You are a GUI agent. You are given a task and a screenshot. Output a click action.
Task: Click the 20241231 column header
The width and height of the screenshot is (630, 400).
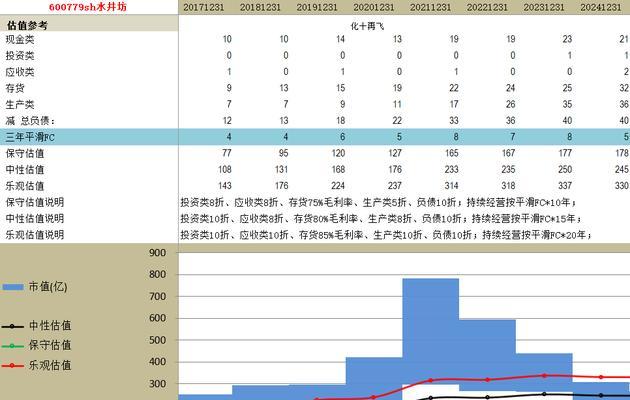601,7
